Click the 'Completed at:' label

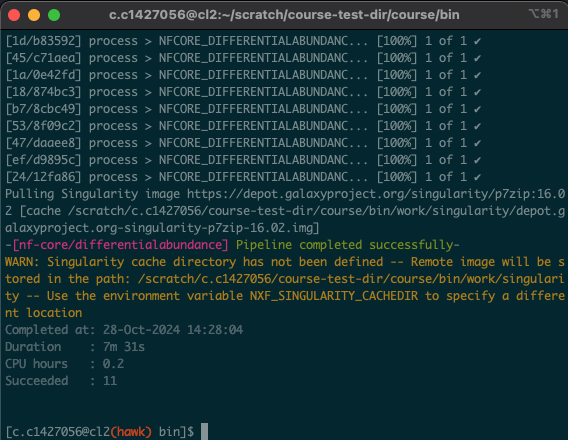coord(50,330)
